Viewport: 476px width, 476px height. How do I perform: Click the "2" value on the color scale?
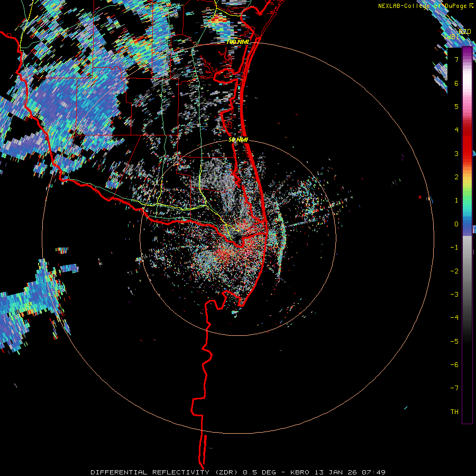456,177
